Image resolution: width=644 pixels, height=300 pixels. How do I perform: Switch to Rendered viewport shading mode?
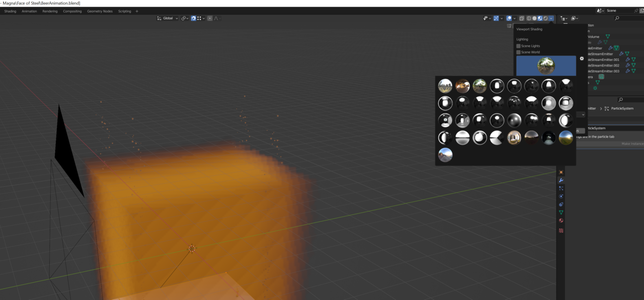[x=545, y=18]
